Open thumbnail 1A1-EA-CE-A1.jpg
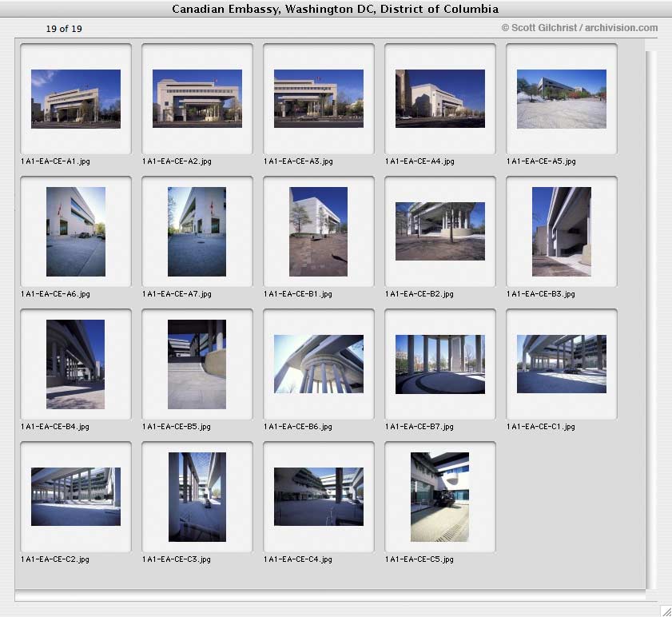This screenshot has height=617, width=672. click(x=76, y=99)
